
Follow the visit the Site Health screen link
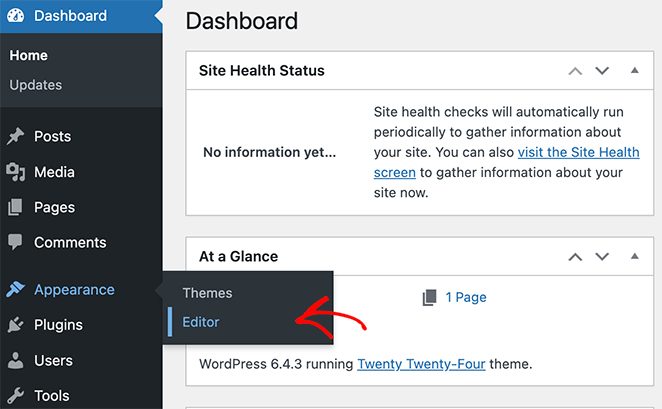point(578,153)
